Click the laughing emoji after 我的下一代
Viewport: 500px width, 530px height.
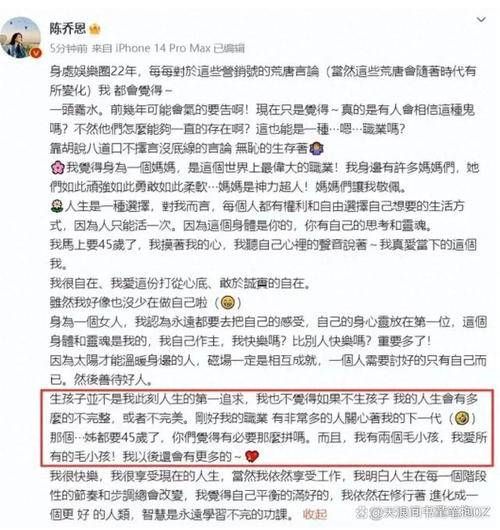(x=461, y=418)
